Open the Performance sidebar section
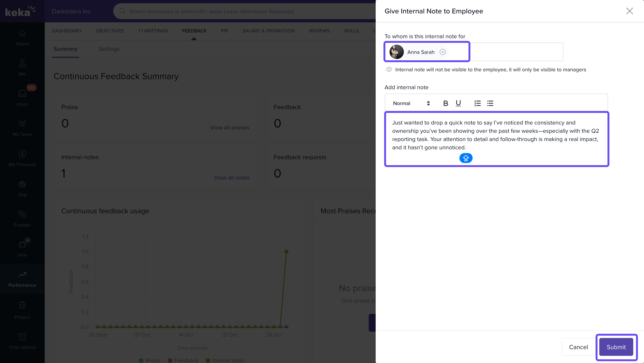 22,279
